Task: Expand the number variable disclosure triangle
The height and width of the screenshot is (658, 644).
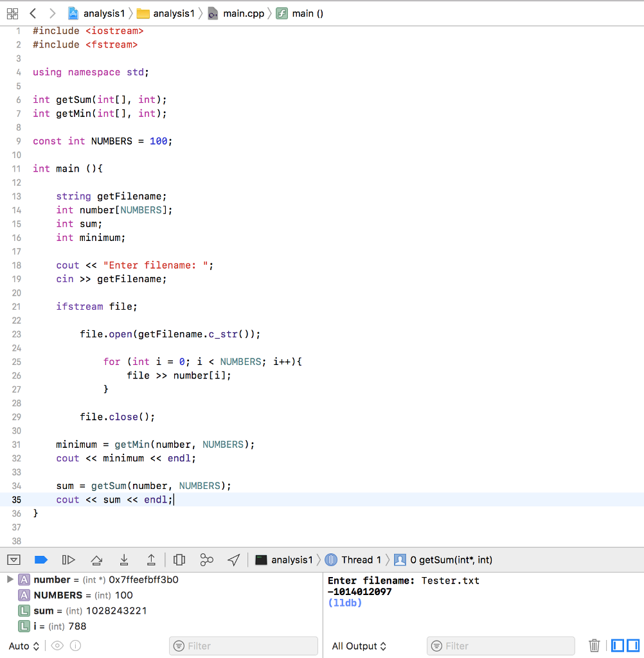Action: pyautogui.click(x=9, y=579)
